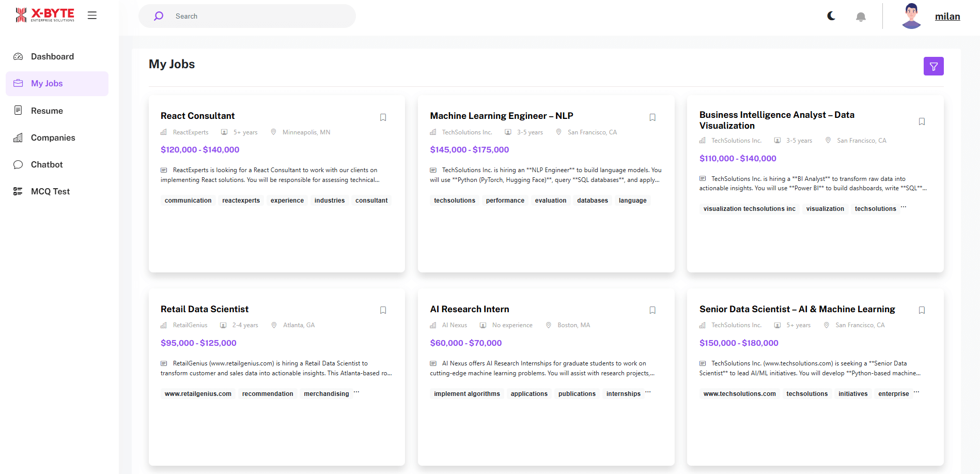Screen dimensions: 980x474
Task: Go to the Resume section
Action: (x=46, y=111)
